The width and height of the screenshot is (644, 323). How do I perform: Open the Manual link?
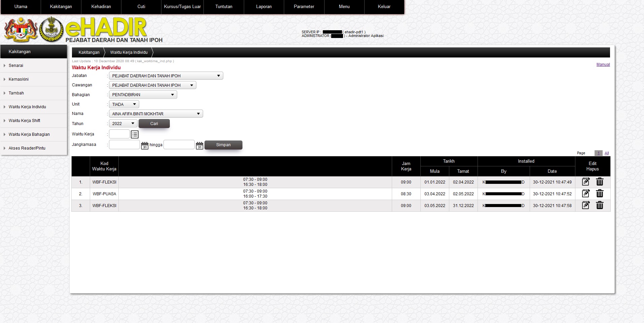pos(603,65)
